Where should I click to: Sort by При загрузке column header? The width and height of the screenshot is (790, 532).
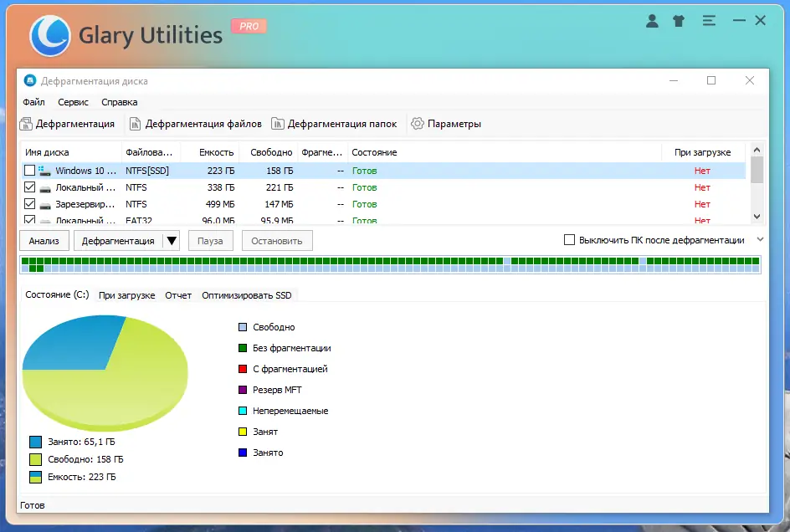[x=703, y=152]
